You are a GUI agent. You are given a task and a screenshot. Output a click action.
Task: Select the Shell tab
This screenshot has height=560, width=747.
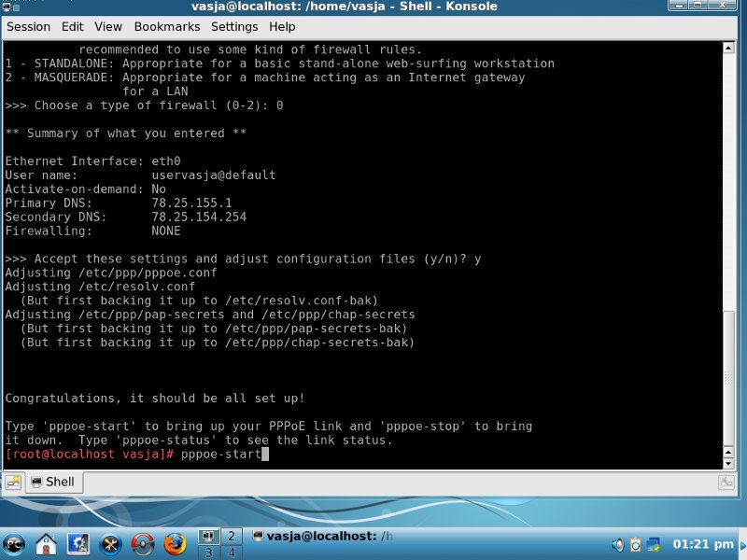[x=52, y=483]
